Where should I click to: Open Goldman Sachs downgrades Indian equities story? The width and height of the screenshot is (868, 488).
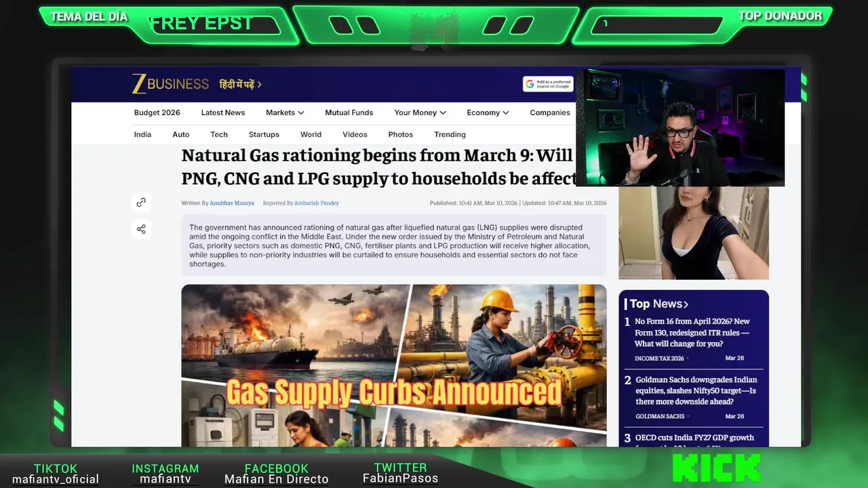click(696, 390)
